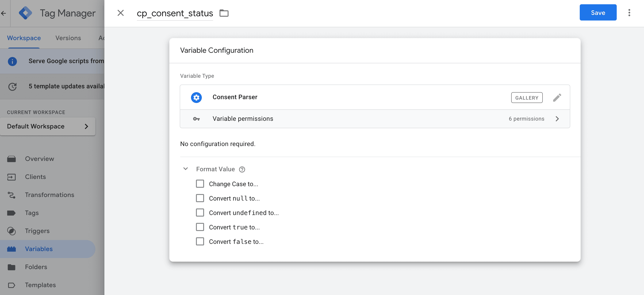Check the Convert null to option
This screenshot has height=295, width=644.
pos(200,198)
